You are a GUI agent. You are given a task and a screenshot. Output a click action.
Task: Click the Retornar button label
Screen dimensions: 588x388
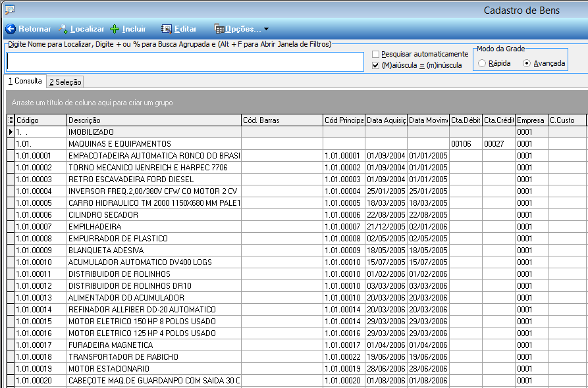click(35, 29)
